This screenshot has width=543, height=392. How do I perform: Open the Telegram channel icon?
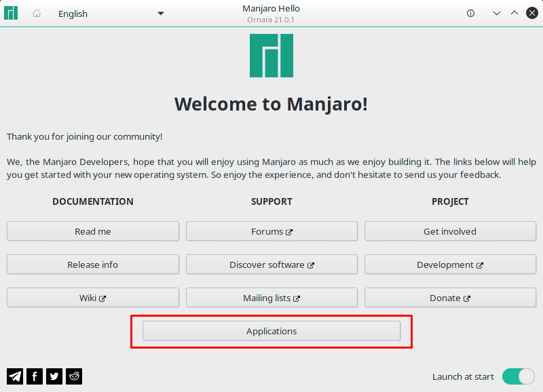15,376
